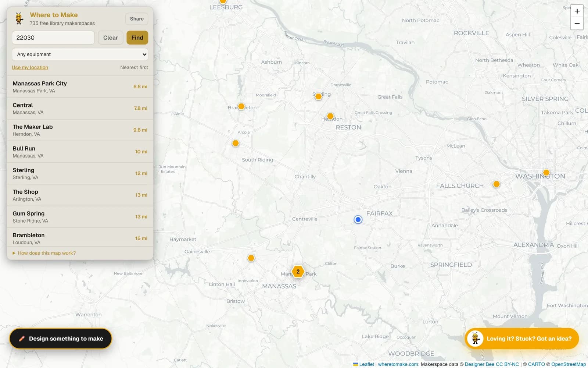This screenshot has height=368, width=588.
Task: Open the Designer Bee attribution link
Action: point(480,364)
